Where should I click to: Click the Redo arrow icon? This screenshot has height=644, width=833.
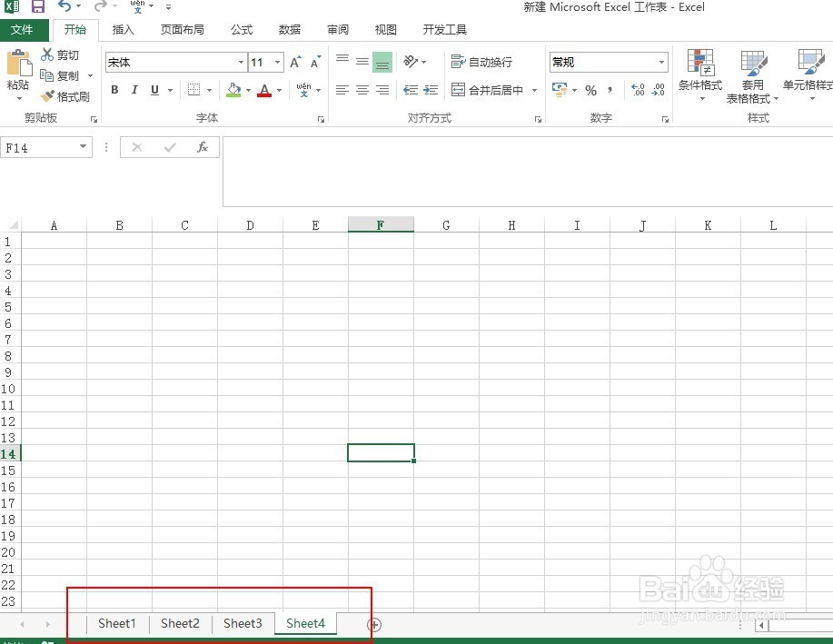(100, 6)
